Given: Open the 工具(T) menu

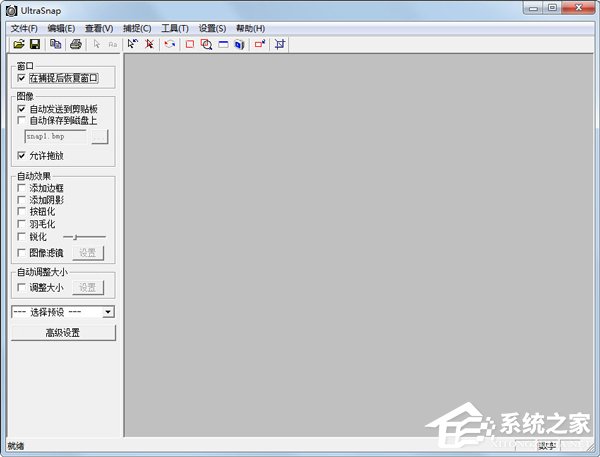Looking at the screenshot, I should pyautogui.click(x=175, y=28).
